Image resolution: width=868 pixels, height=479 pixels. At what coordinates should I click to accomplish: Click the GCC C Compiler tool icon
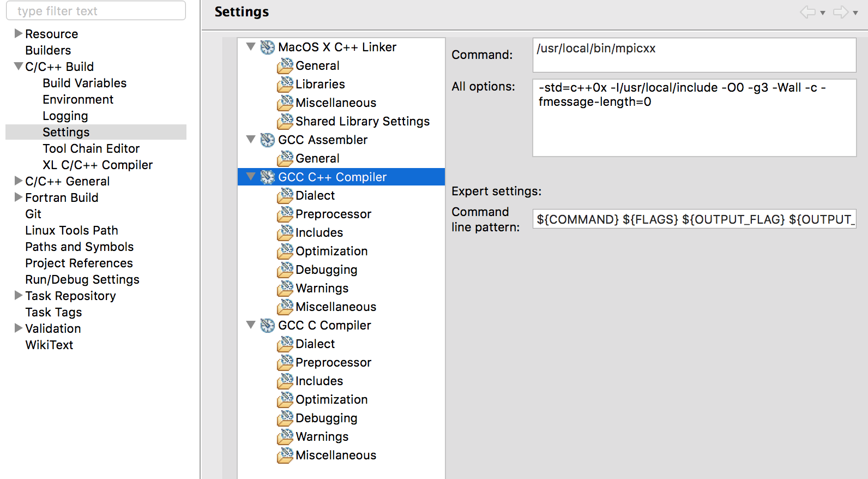(267, 326)
